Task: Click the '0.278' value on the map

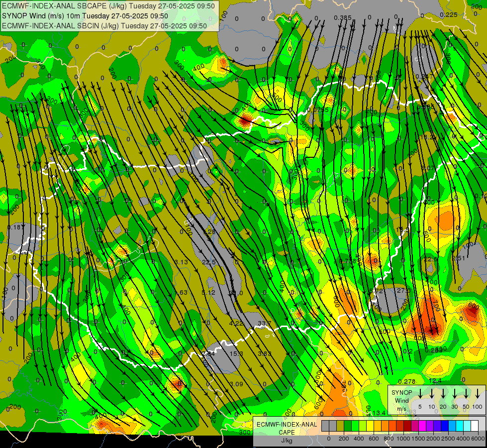Action: click(x=406, y=381)
